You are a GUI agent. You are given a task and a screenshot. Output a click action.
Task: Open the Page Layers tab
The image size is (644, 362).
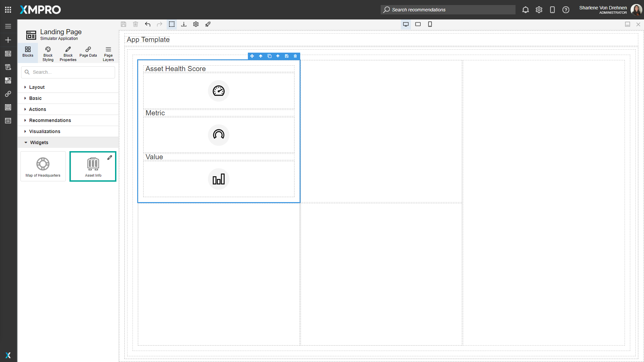tap(108, 53)
